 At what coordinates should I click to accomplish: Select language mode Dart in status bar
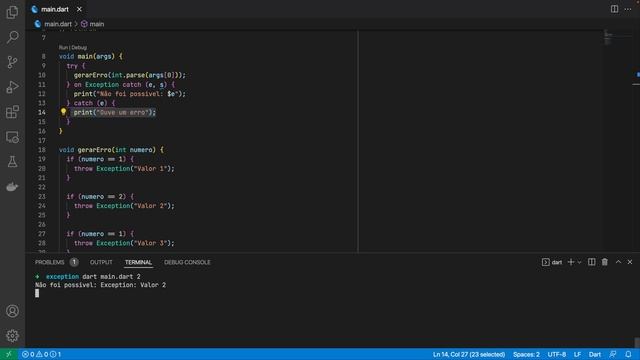(595, 354)
